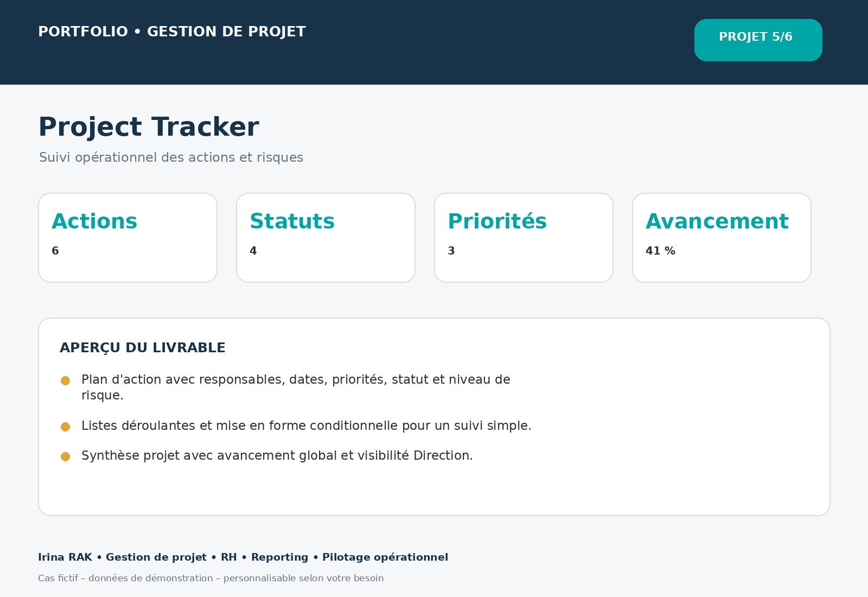Viewport: 868px width, 597px height.
Task: Open the Avancement 41 % card
Action: pos(722,238)
